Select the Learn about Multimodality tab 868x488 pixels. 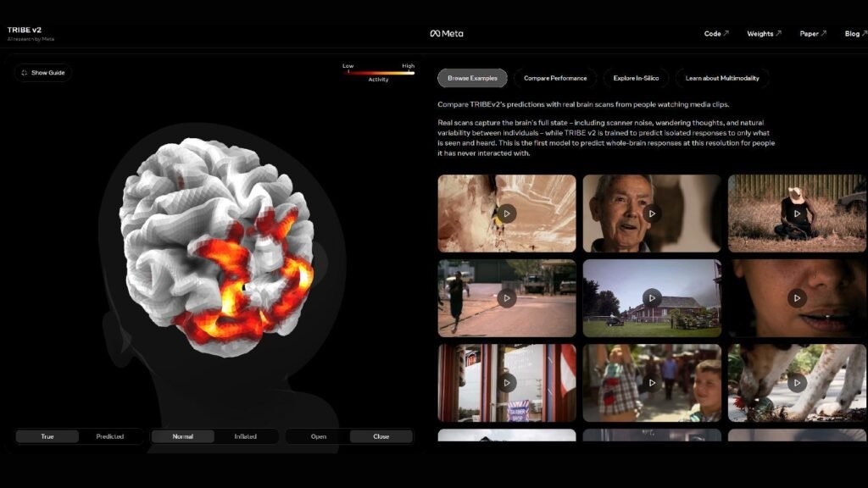[x=722, y=78]
